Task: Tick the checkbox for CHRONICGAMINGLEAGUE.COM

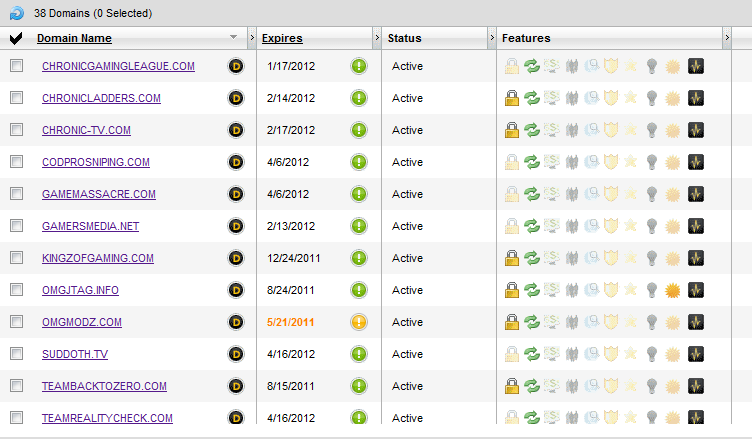Action: click(x=16, y=66)
